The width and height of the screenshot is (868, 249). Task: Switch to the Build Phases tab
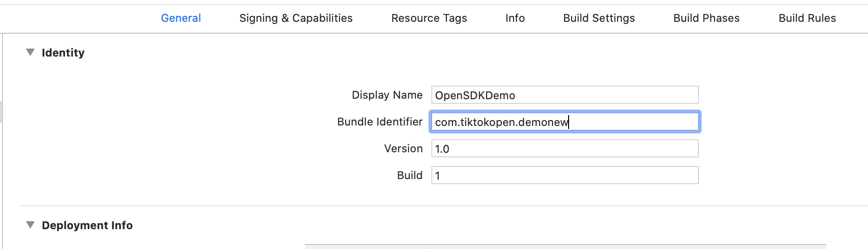click(x=706, y=18)
